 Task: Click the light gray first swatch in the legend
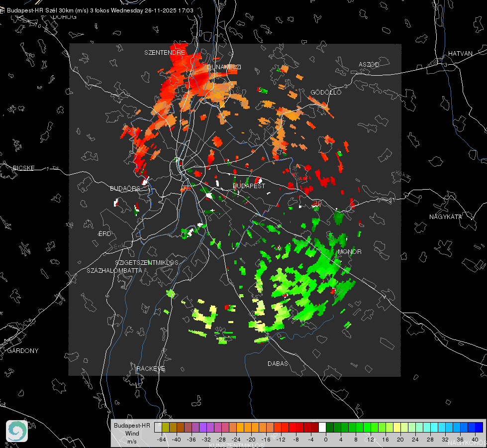158,428
